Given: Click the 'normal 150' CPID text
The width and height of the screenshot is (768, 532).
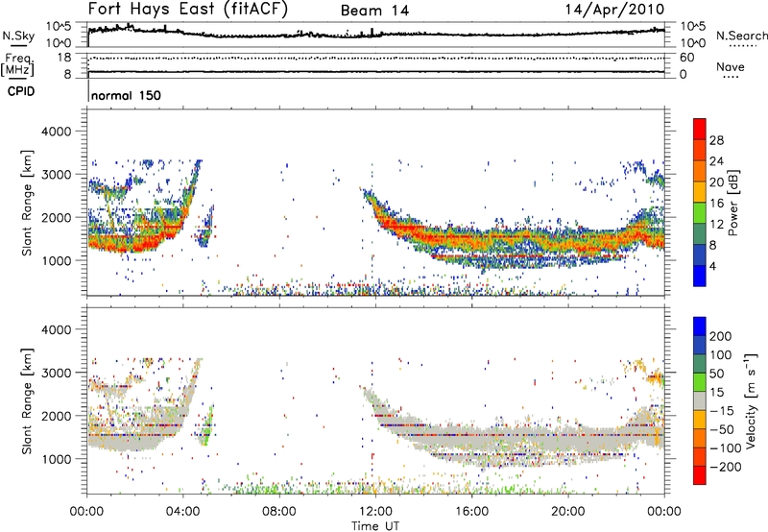Looking at the screenshot, I should click(x=126, y=95).
